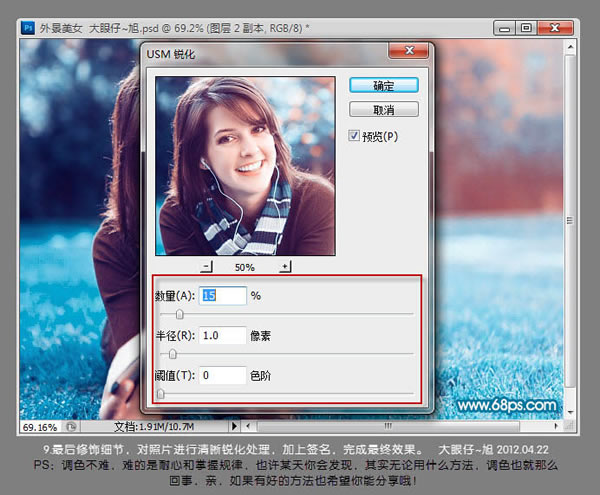Click the sharpen preview thumbnail

(x=245, y=166)
